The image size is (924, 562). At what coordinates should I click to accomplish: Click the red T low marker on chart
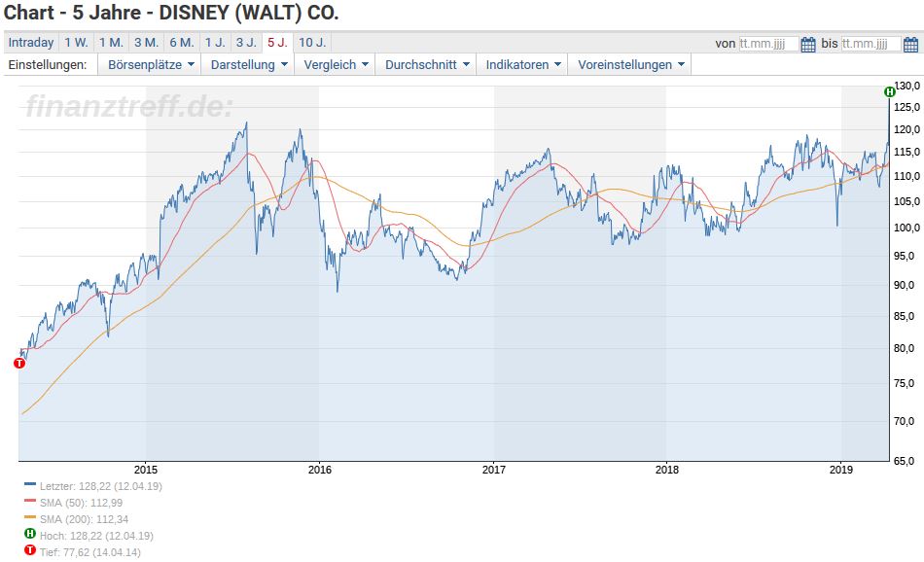(x=19, y=364)
